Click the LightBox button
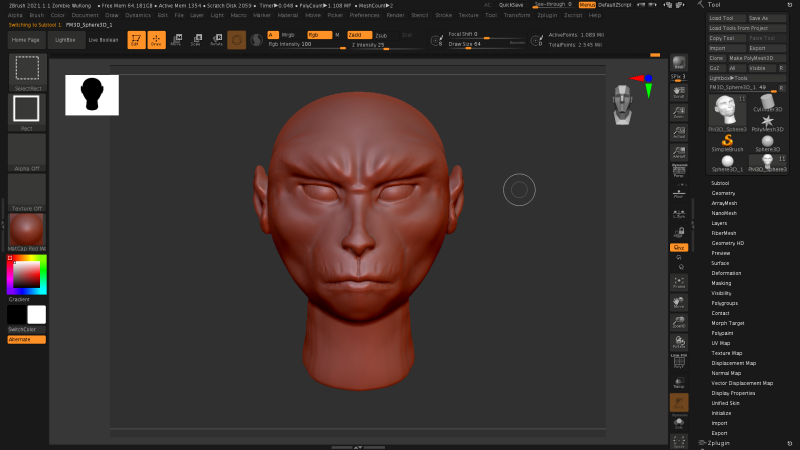This screenshot has width=800, height=450. click(x=66, y=40)
